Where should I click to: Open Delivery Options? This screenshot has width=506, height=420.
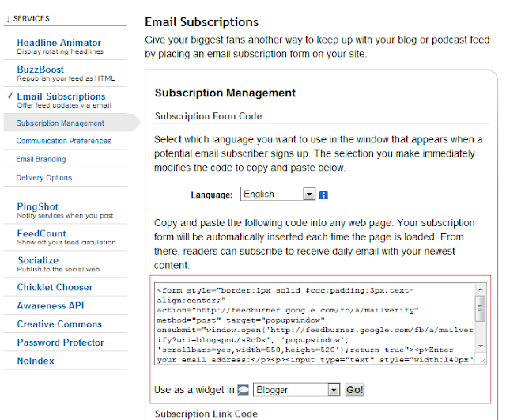pos(44,178)
